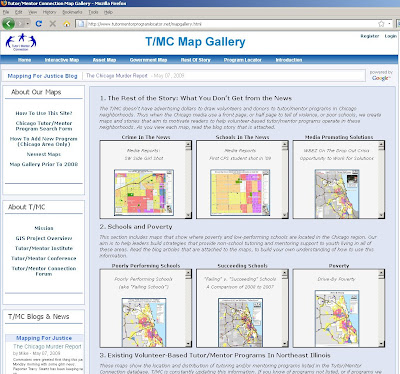Open How To Add New Program link

pos(44,141)
